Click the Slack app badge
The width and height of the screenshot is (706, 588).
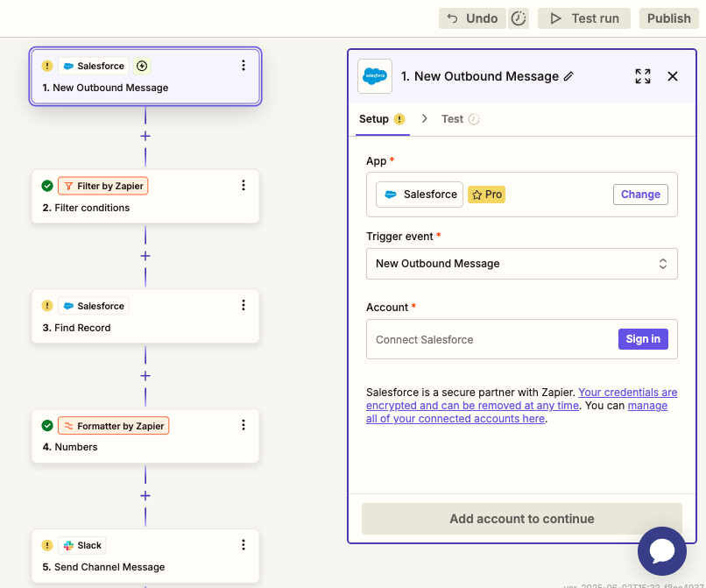pyautogui.click(x=82, y=545)
